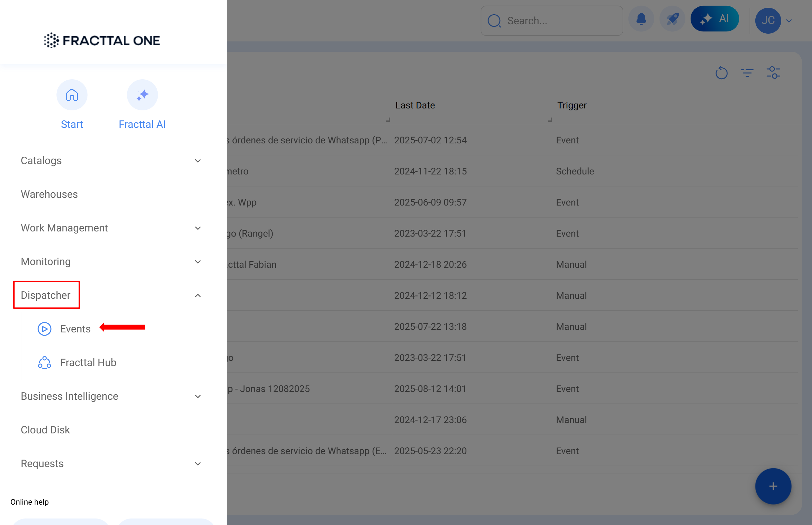Click the Start home icon

click(x=72, y=95)
